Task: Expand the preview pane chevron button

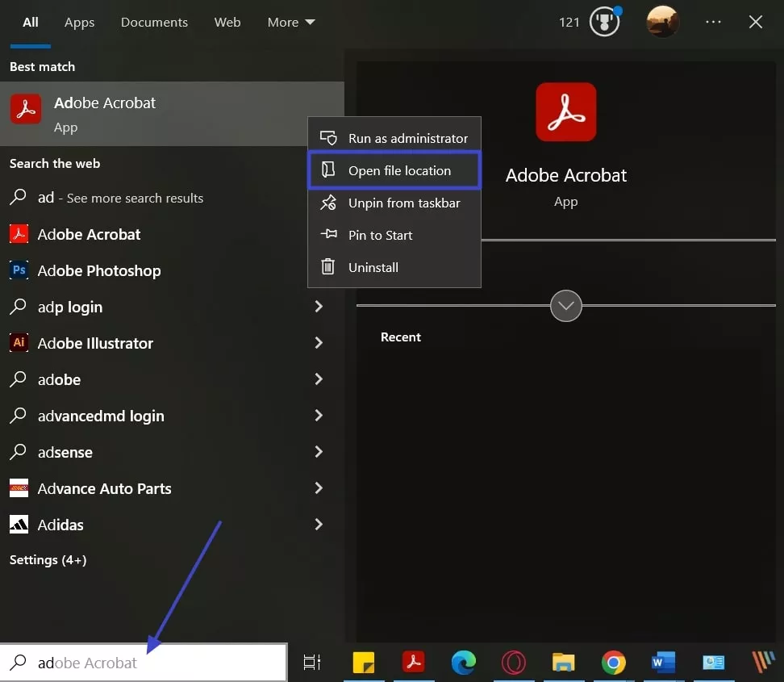Action: [565, 306]
